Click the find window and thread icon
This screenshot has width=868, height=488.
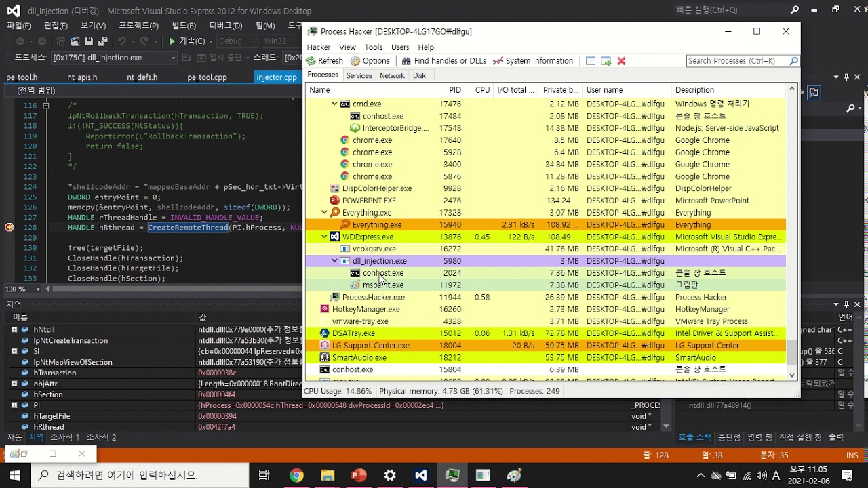[x=606, y=61]
